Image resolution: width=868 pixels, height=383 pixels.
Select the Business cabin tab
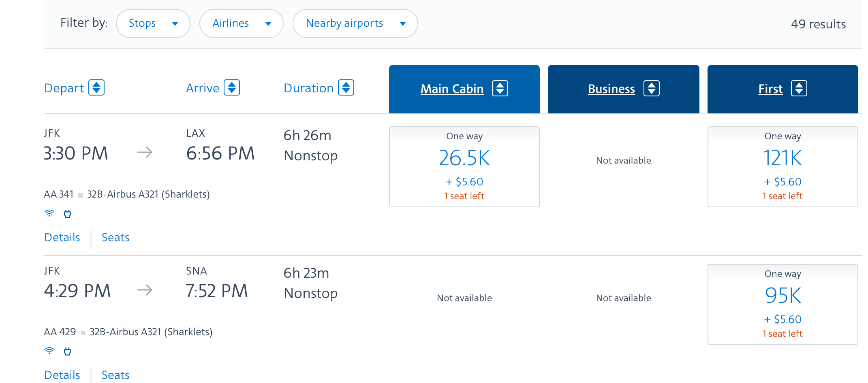(611, 89)
